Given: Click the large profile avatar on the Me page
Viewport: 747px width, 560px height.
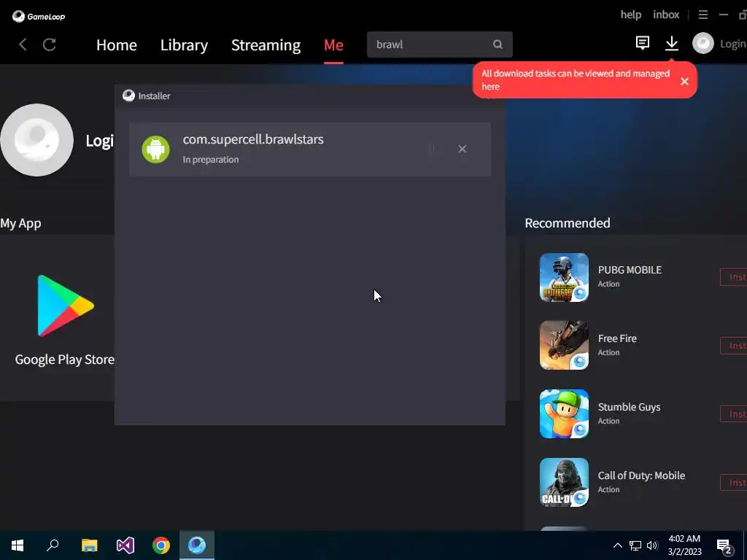Looking at the screenshot, I should pos(37,140).
